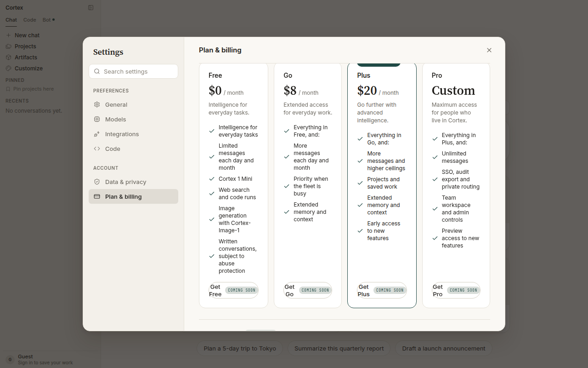The image size is (588, 368).
Task: Choose Summarize this quarterly report suggestion
Action: coord(339,348)
